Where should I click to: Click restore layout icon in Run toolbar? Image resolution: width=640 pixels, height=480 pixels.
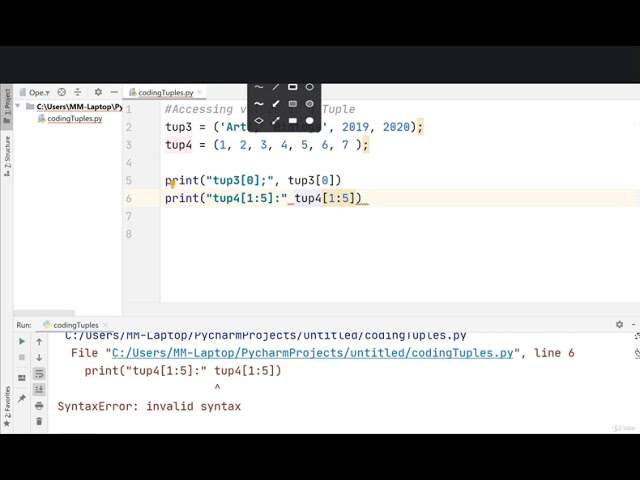(x=22, y=378)
